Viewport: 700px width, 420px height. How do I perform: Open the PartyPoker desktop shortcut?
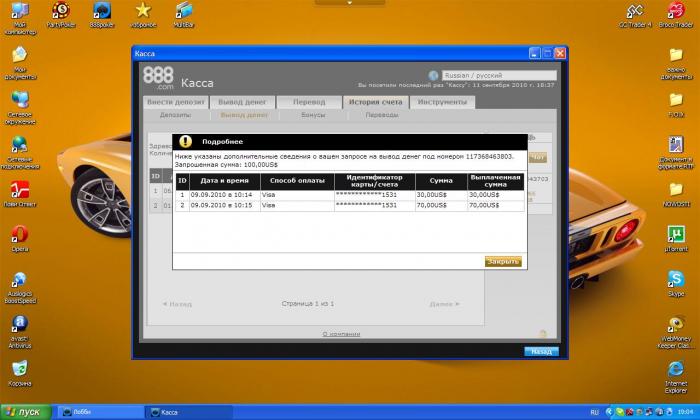click(x=61, y=14)
